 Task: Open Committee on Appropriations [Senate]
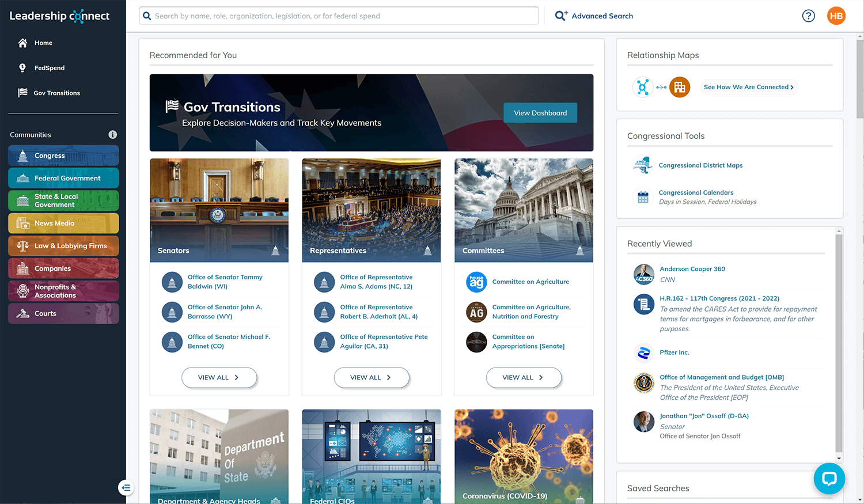(x=528, y=342)
